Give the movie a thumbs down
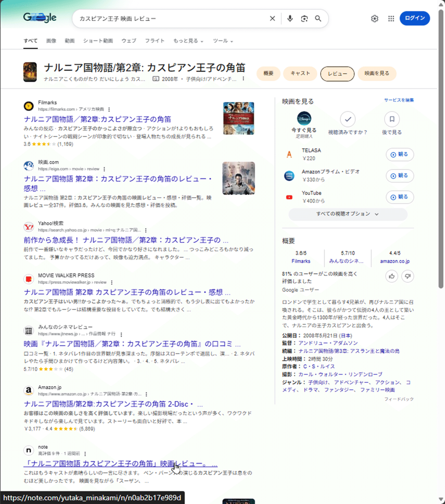The height and width of the screenshot is (504, 445). pyautogui.click(x=408, y=276)
